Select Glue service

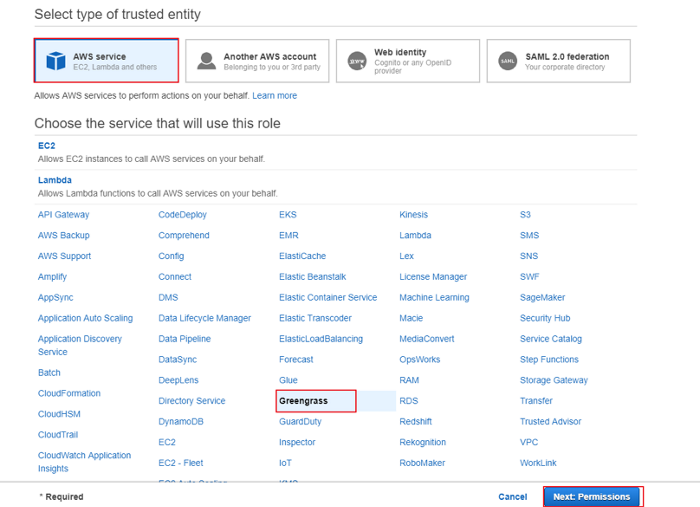288,380
